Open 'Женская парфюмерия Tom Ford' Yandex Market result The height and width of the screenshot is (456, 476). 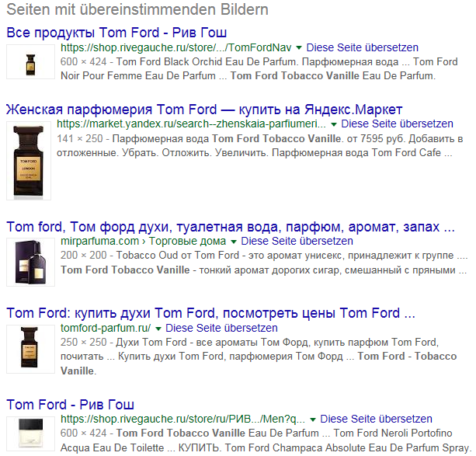(x=204, y=110)
